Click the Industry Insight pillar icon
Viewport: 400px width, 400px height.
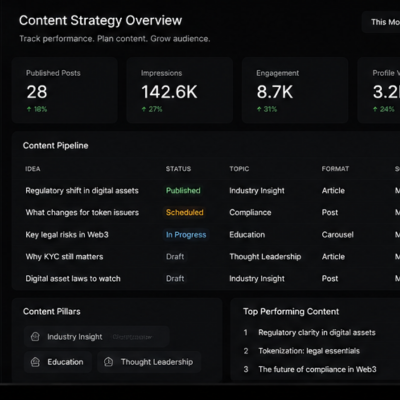pos(35,337)
